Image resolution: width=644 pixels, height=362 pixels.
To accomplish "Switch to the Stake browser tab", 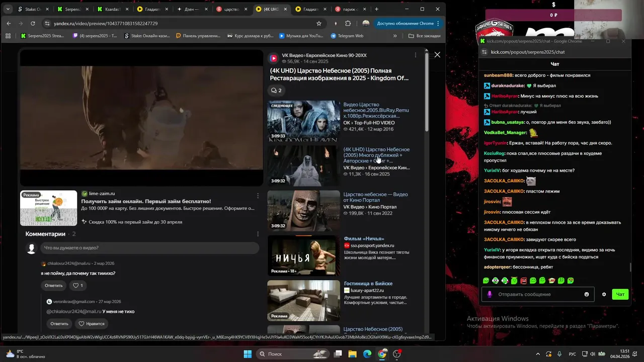I will (x=33, y=9).
